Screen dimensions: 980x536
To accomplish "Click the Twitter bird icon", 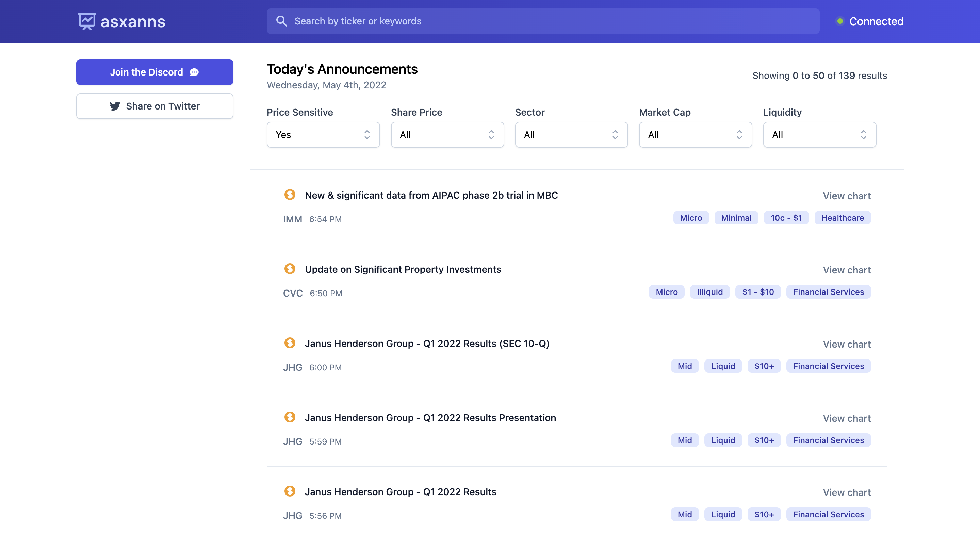I will pyautogui.click(x=115, y=106).
